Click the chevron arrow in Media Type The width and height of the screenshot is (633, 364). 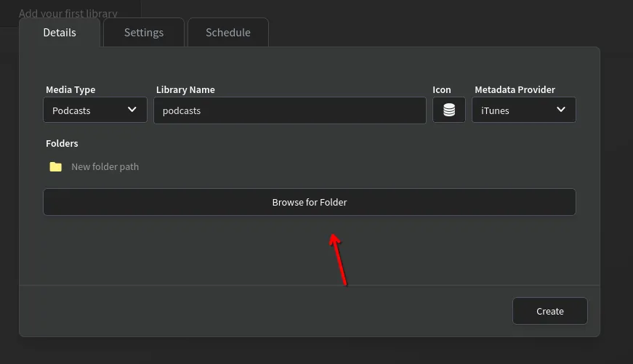[x=132, y=110]
